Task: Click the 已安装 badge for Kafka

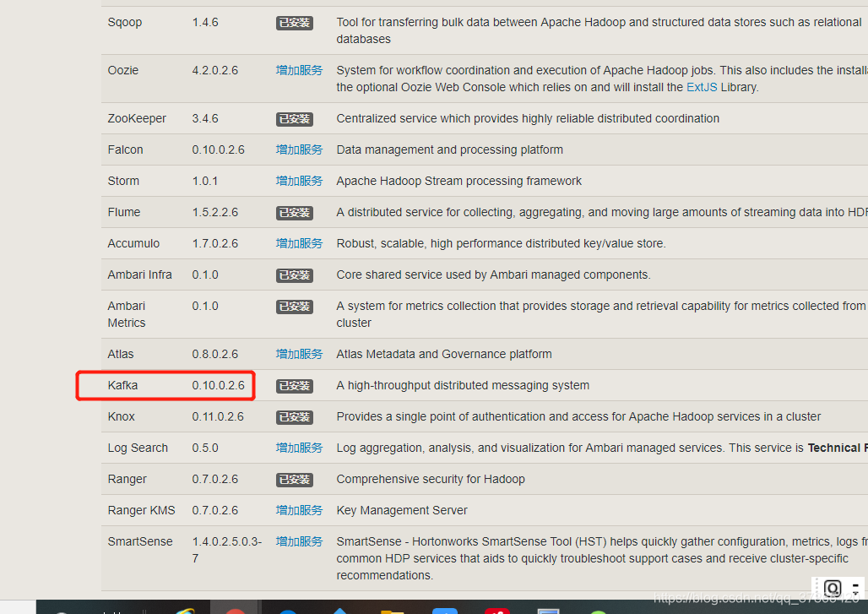Action: pyautogui.click(x=295, y=386)
